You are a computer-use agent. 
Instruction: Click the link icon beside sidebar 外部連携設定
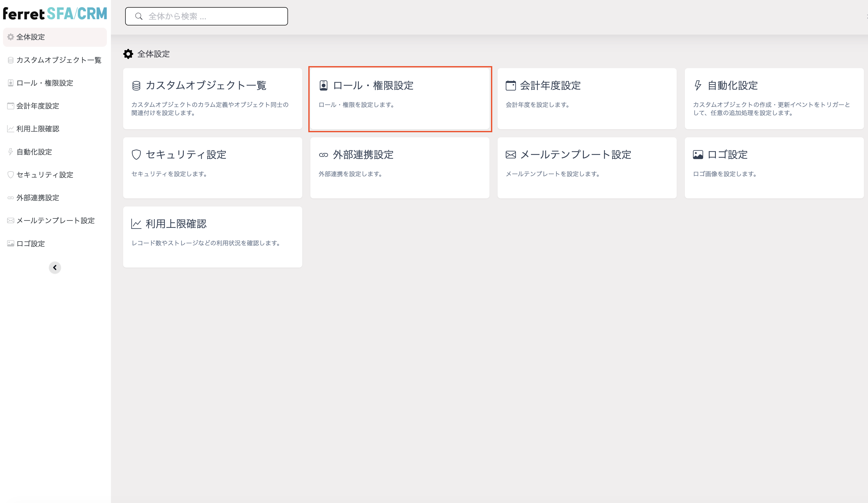pyautogui.click(x=11, y=198)
